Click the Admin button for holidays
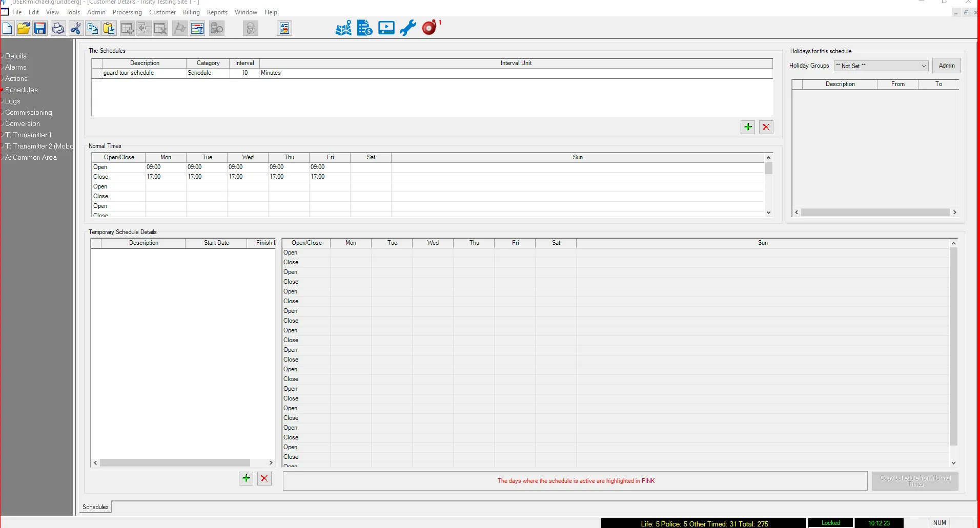The image size is (980, 528). point(946,66)
